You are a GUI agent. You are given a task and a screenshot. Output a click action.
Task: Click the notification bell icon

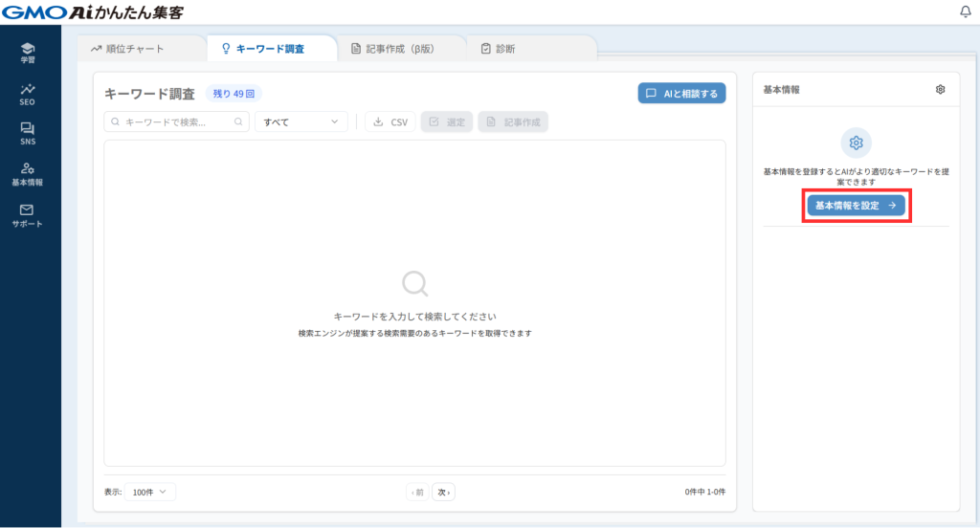coord(965,11)
